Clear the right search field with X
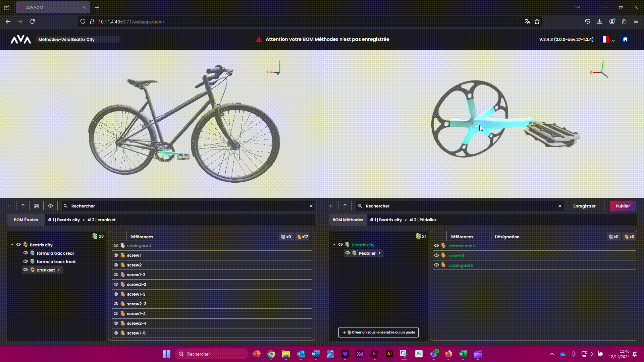This screenshot has width=644, height=362. 560,206
